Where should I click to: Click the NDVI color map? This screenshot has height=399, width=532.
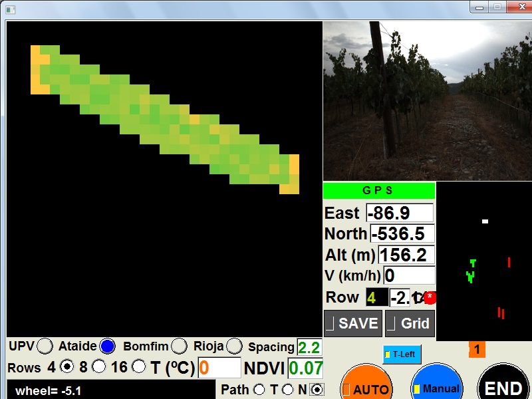pos(164,120)
